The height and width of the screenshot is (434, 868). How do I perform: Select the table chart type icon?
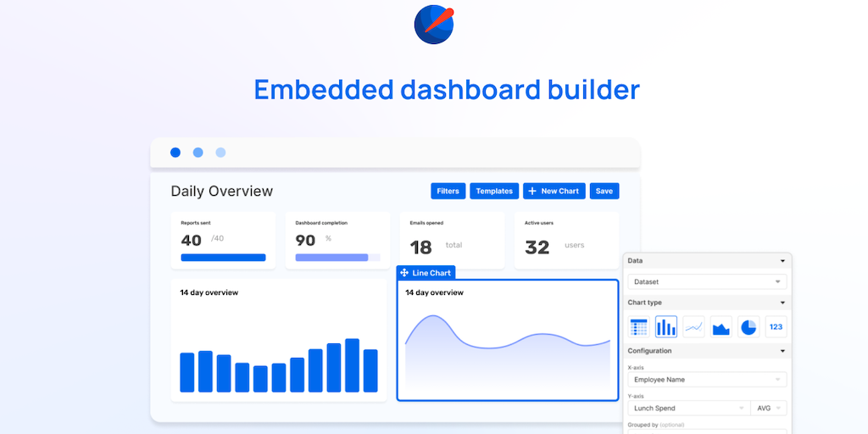point(639,326)
